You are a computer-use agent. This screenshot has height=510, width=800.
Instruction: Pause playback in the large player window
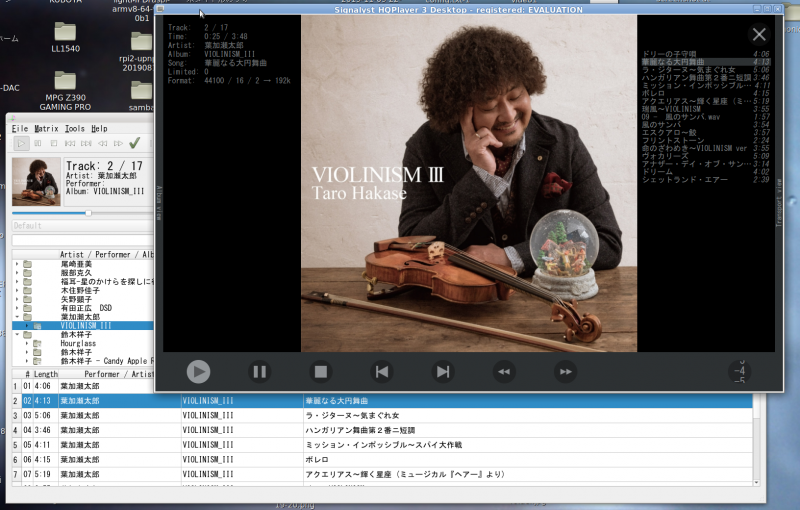coord(260,372)
